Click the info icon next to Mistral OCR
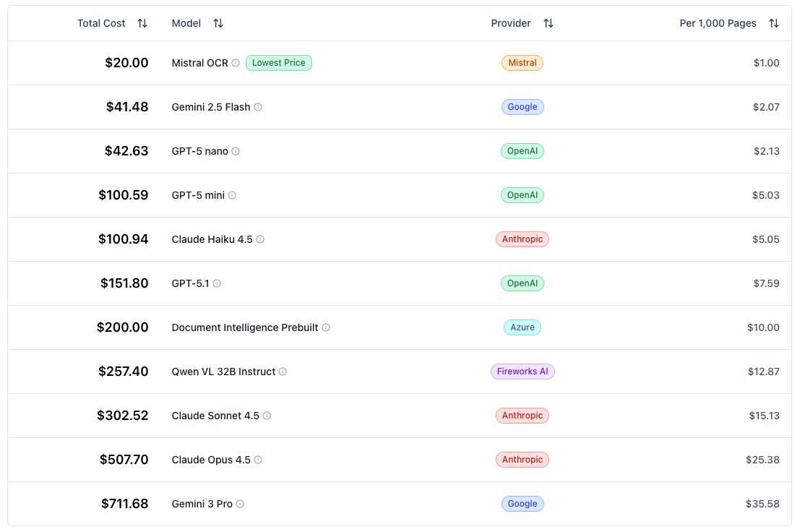This screenshot has height=532, width=800. click(236, 63)
